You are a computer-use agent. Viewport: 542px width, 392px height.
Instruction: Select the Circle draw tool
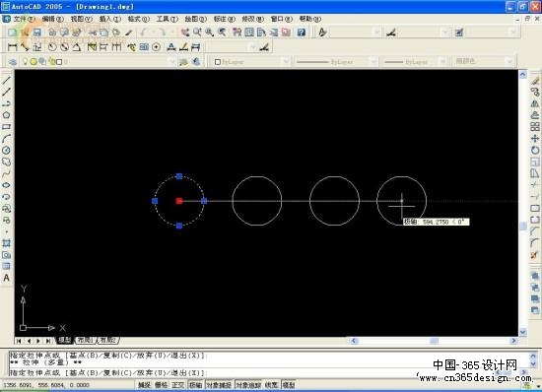(6, 151)
